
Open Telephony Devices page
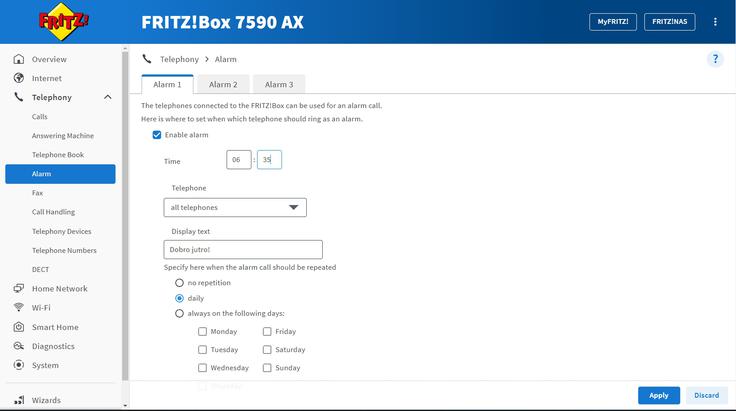pyautogui.click(x=61, y=231)
